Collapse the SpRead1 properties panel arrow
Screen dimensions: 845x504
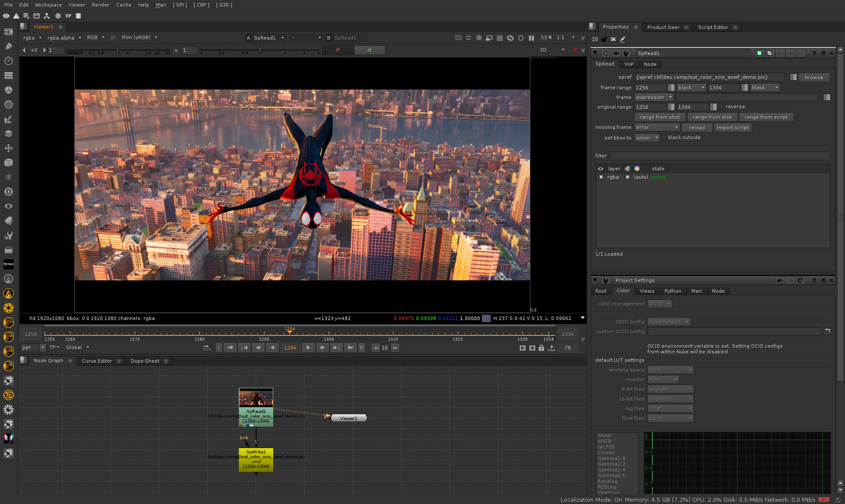point(595,53)
